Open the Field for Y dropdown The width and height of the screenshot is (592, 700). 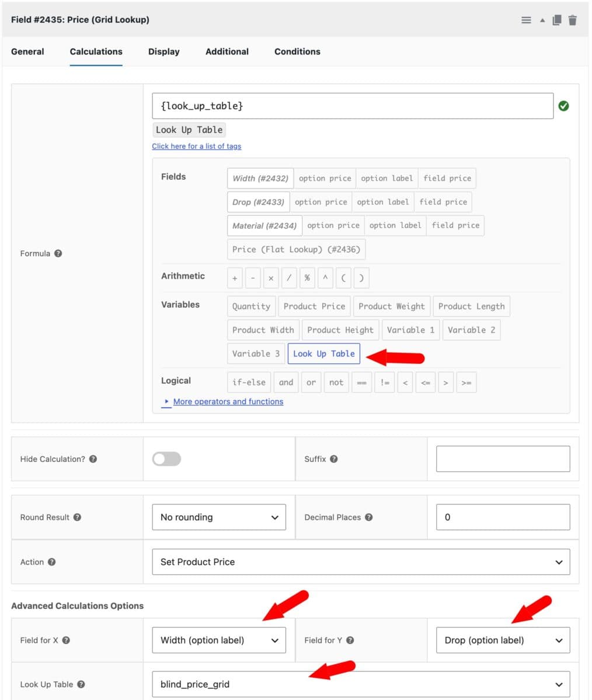coord(503,640)
